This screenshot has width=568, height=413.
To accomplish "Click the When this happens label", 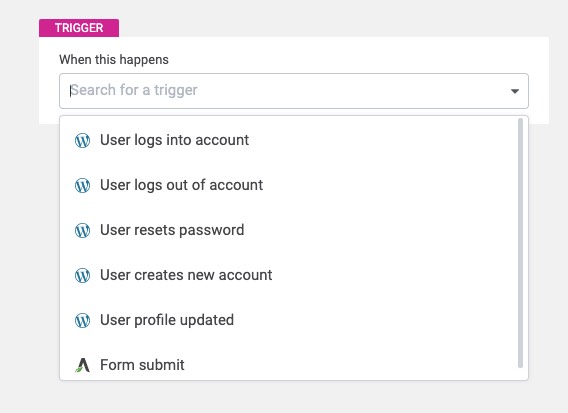I will coord(114,59).
